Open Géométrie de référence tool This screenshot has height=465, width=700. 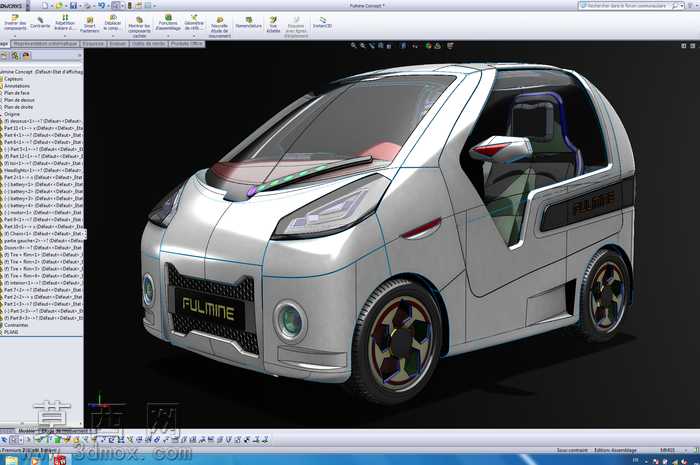click(194, 22)
